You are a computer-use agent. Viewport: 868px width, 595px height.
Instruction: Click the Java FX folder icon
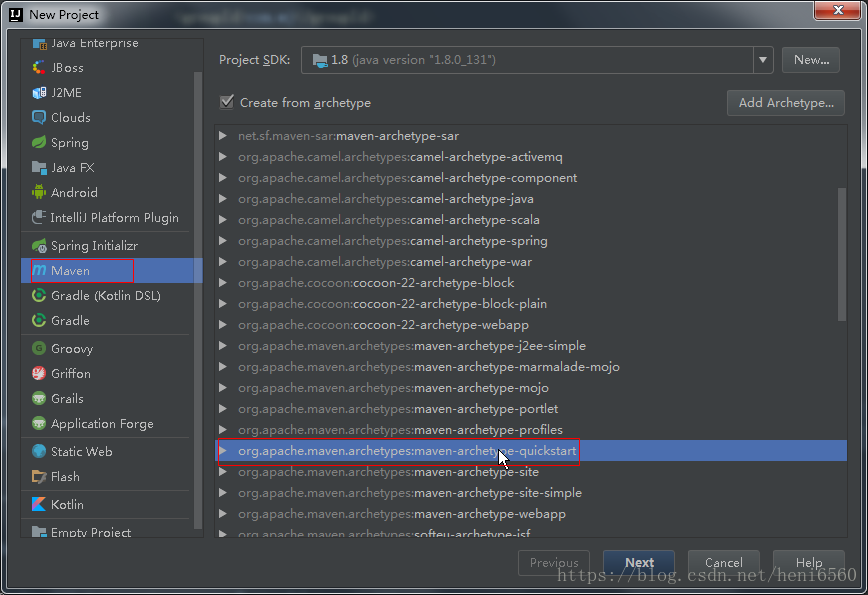click(39, 167)
